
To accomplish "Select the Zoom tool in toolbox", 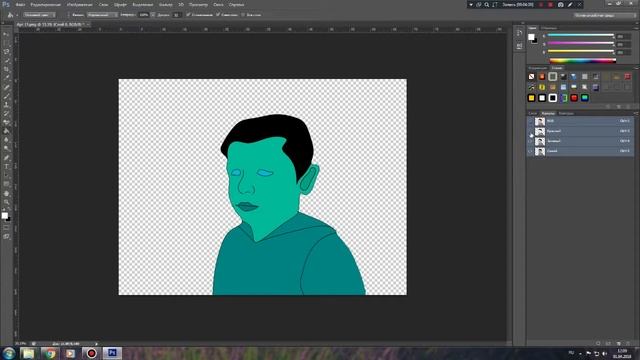I will [x=6, y=202].
